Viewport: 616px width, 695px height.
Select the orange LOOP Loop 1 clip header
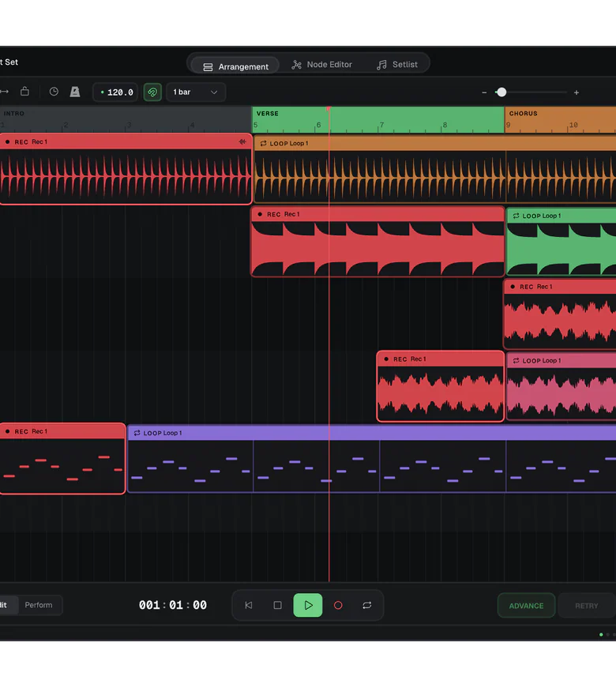coord(434,144)
